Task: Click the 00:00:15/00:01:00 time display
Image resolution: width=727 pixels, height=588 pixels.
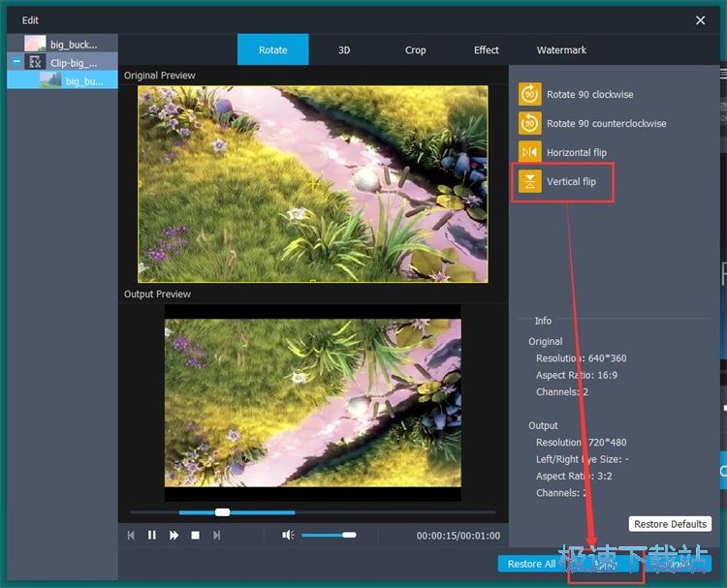Action: click(x=458, y=536)
